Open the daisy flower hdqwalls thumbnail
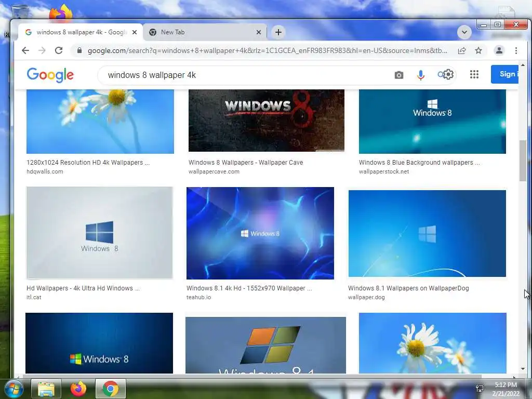532x399 pixels. pos(100,122)
